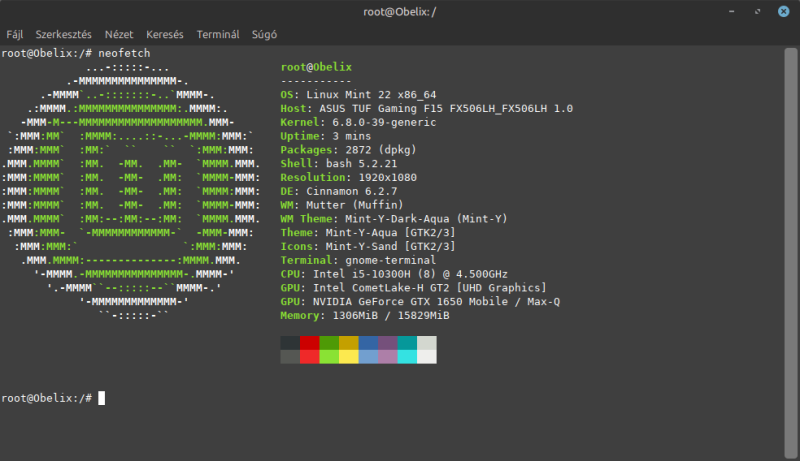Click the Resolution value '1920x1080'
The image size is (800, 461).
pyautogui.click(x=387, y=177)
